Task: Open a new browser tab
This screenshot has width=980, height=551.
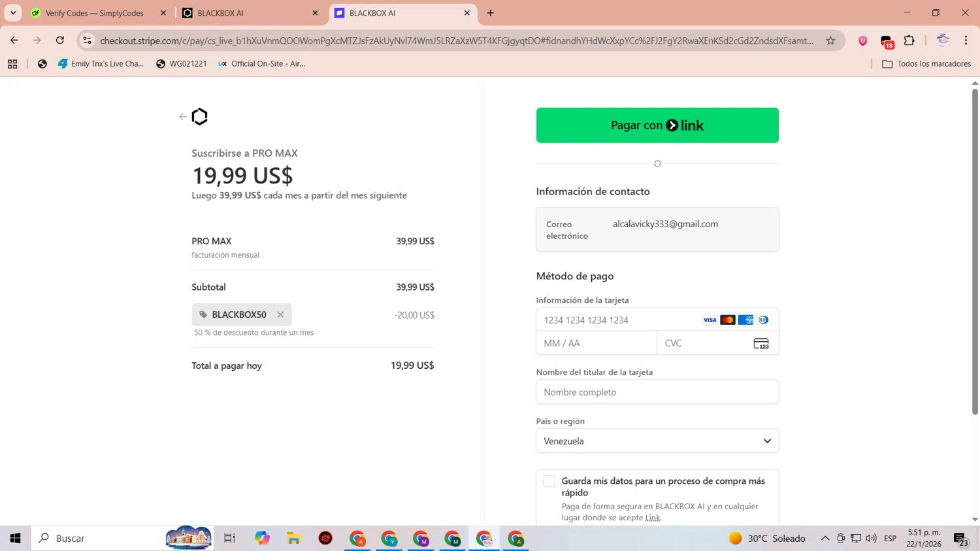Action: pyautogui.click(x=491, y=13)
